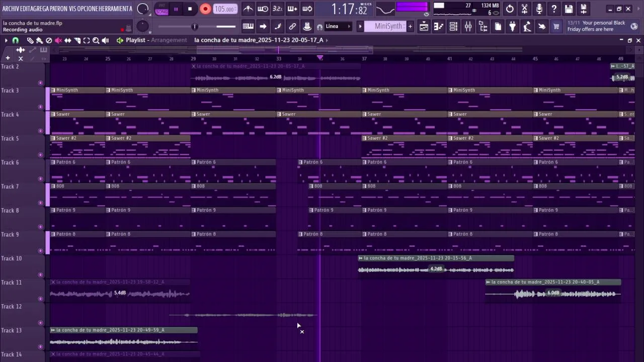Click the main pitch knob

pos(143,26)
